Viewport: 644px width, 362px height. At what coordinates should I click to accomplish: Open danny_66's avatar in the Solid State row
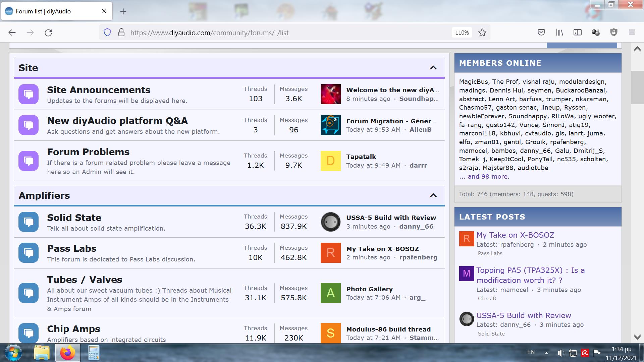click(331, 222)
